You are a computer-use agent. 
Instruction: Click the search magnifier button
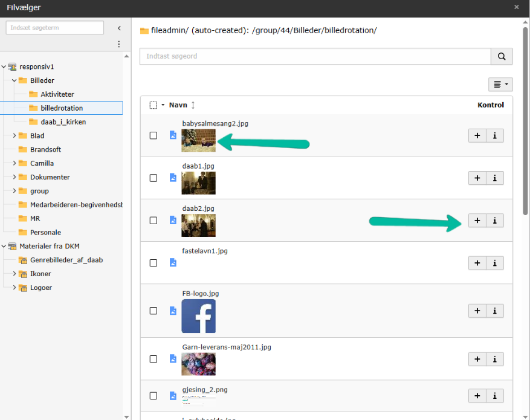pyautogui.click(x=502, y=56)
